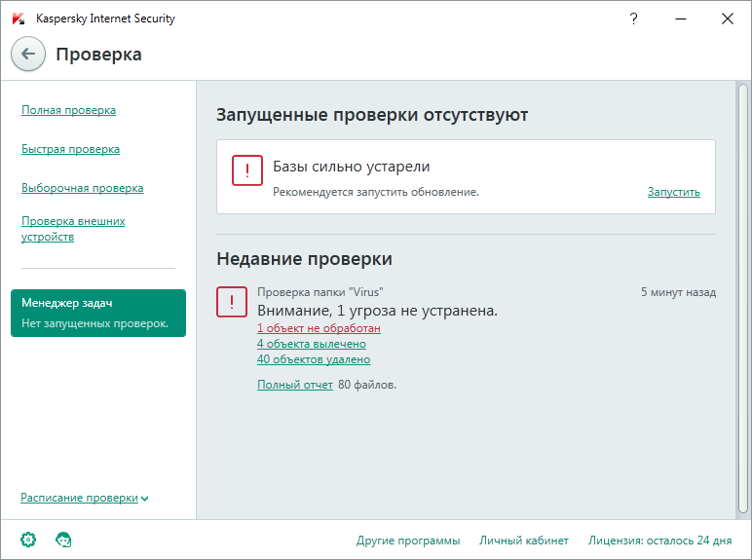Click Запустить to start the update
The image size is (752, 560).
673,192
